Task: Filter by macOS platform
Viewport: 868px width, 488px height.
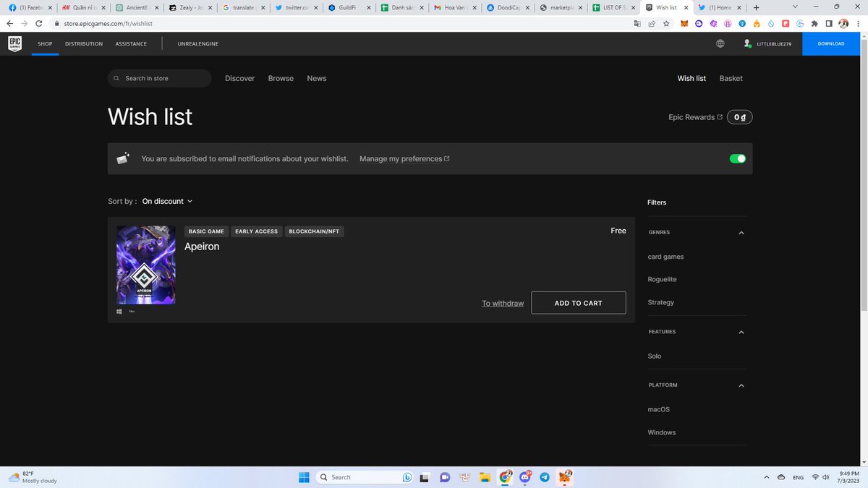Action: click(x=659, y=409)
